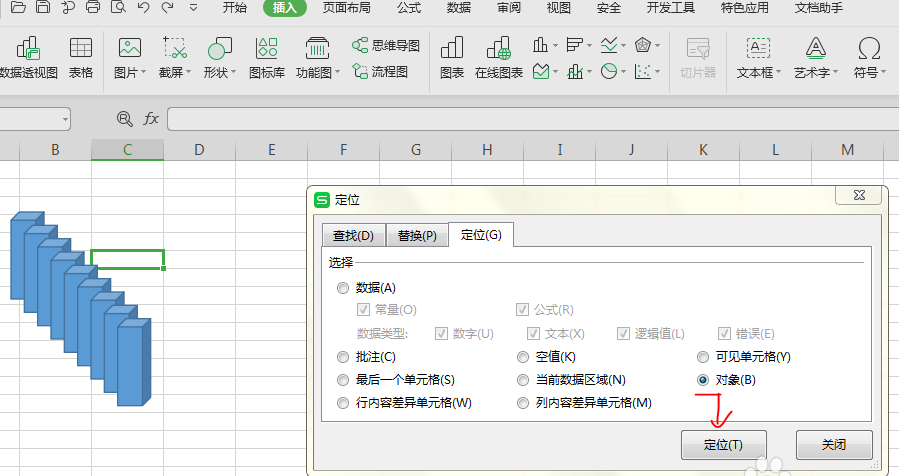The width and height of the screenshot is (899, 476).
Task: Expand the name box dropdown arrow
Action: (65, 119)
